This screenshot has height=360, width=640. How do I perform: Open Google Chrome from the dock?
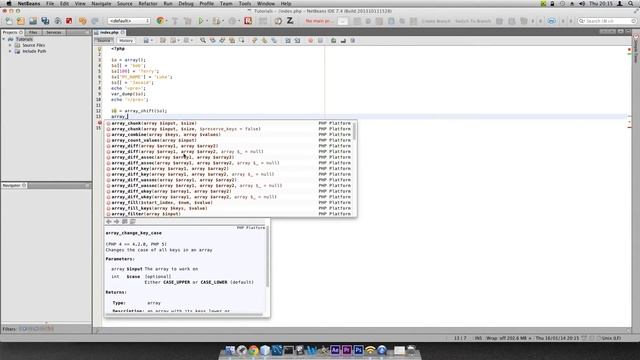pos(253,350)
